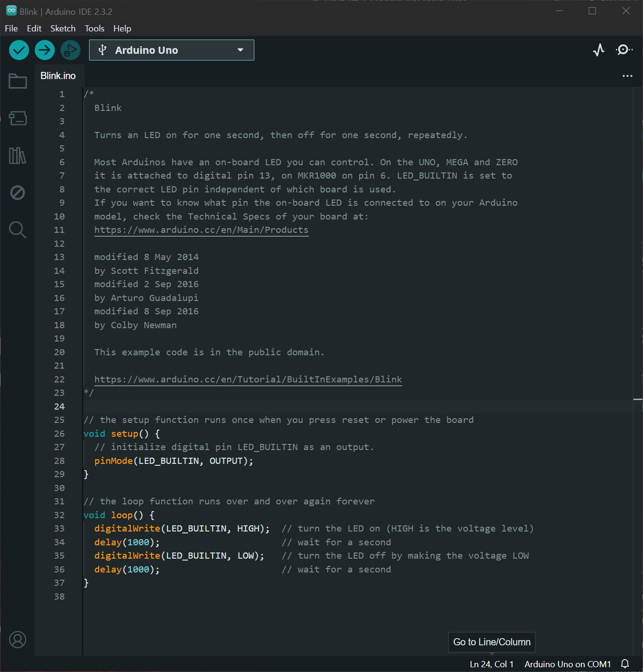The width and height of the screenshot is (643, 672).
Task: Click line number 1 in gutter
Action: click(62, 94)
